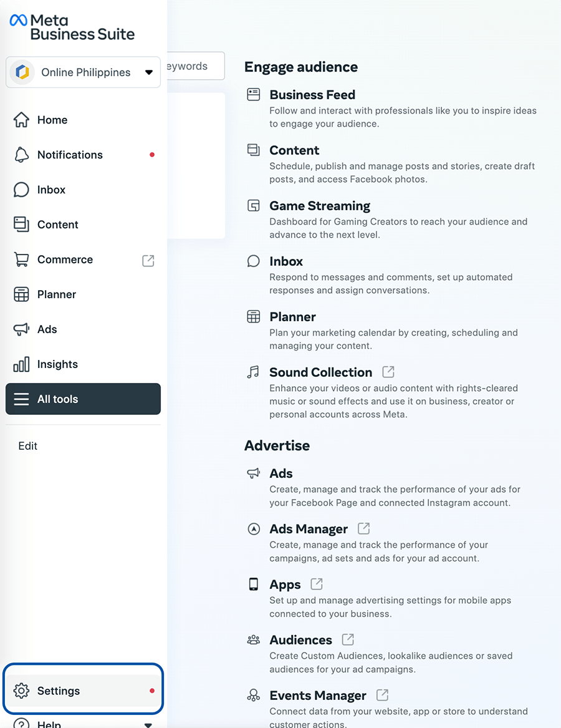
Task: Open Commerce via the shopping cart icon
Action: pyautogui.click(x=21, y=260)
